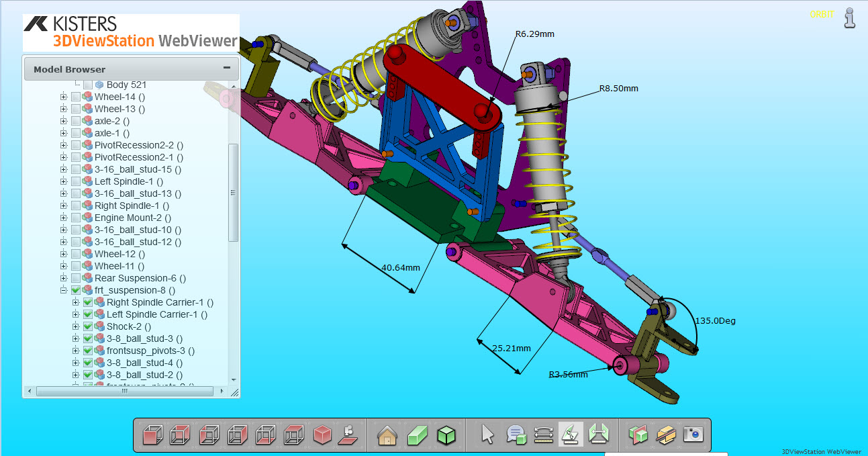Uncheck the frt_suspension-8 checkbox
The image size is (868, 456).
pos(75,290)
